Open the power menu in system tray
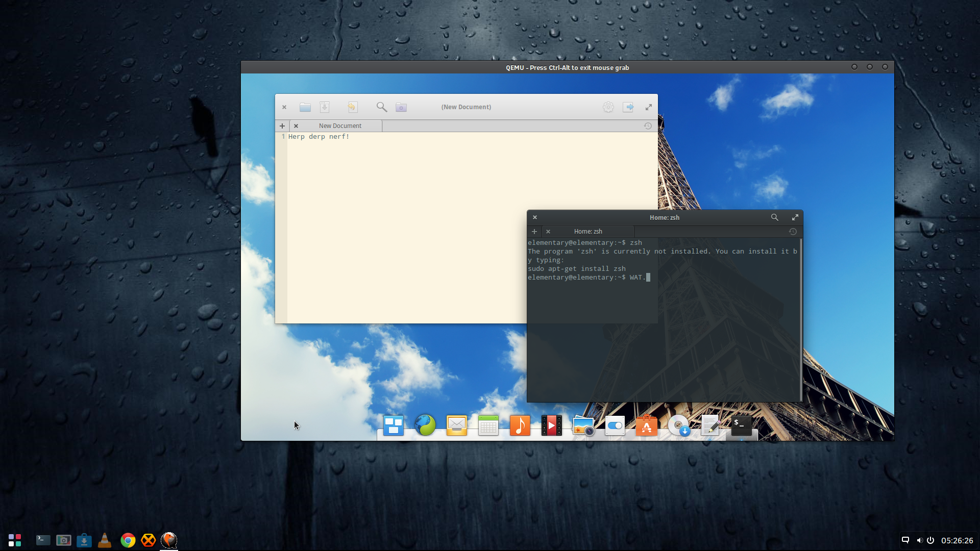 click(x=930, y=540)
